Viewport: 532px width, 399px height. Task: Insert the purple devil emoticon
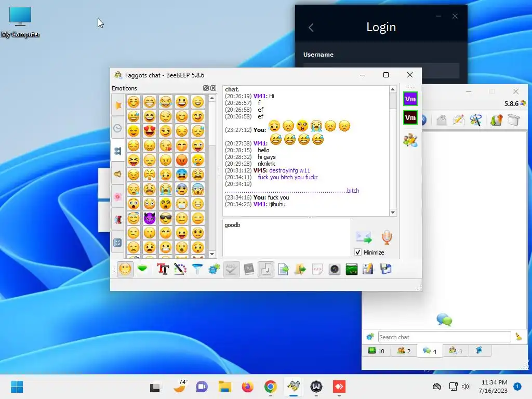pos(149,219)
